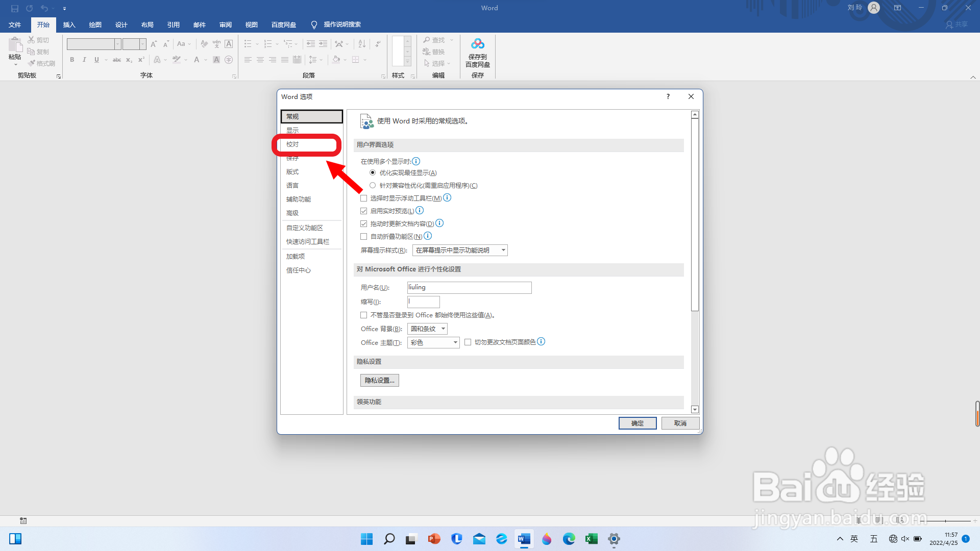
Task: Toggle Bold formatting in ribbon
Action: coord(72,60)
